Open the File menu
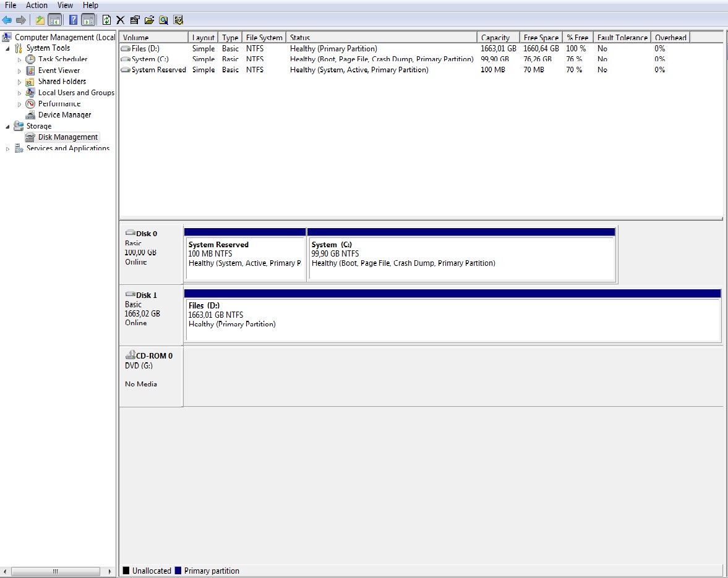The image size is (728, 578). (x=11, y=5)
